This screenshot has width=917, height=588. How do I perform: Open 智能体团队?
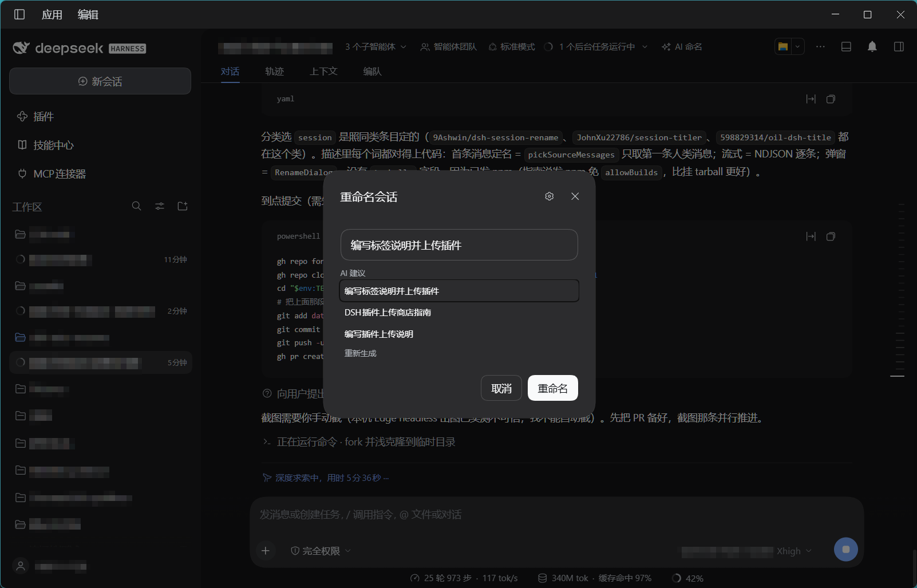tap(449, 47)
